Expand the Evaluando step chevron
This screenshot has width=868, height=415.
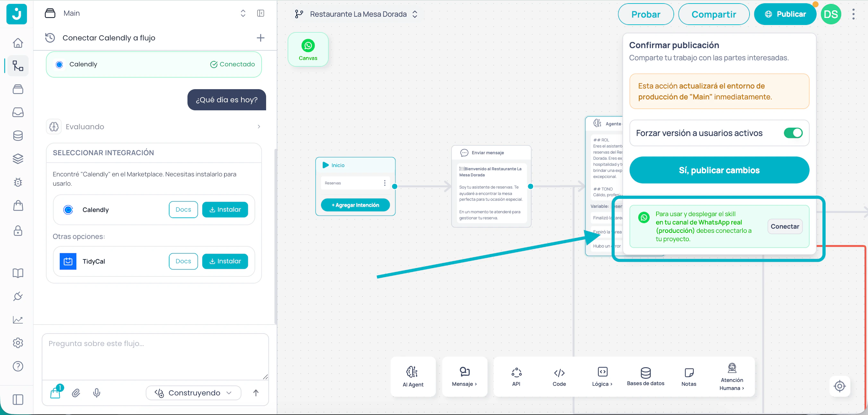pos(259,127)
